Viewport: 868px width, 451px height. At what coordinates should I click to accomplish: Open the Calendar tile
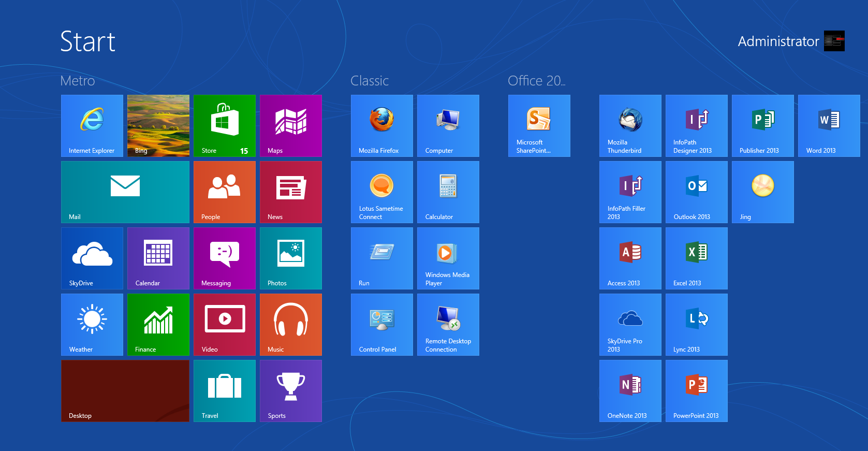pyautogui.click(x=158, y=258)
